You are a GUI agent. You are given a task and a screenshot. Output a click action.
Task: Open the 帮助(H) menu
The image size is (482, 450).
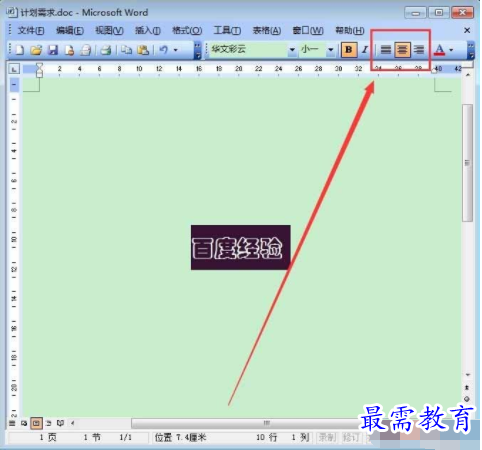point(349,31)
